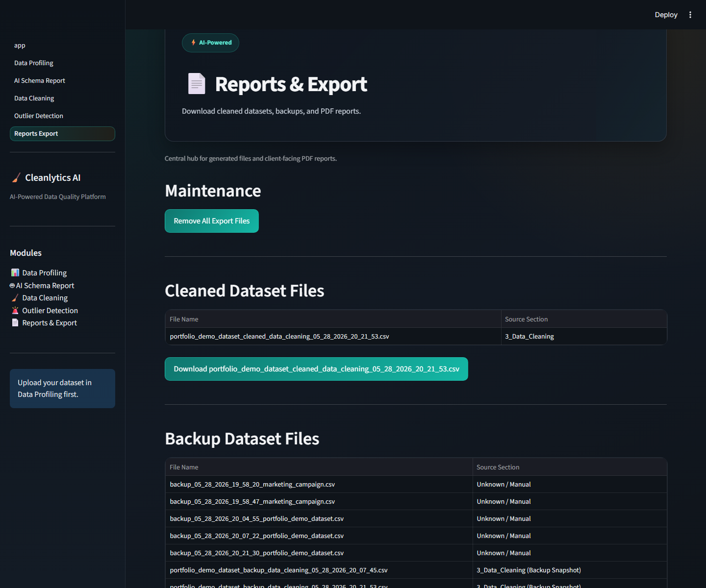Click the Cleaned Dataset Files heading
The width and height of the screenshot is (706, 588).
(x=244, y=291)
